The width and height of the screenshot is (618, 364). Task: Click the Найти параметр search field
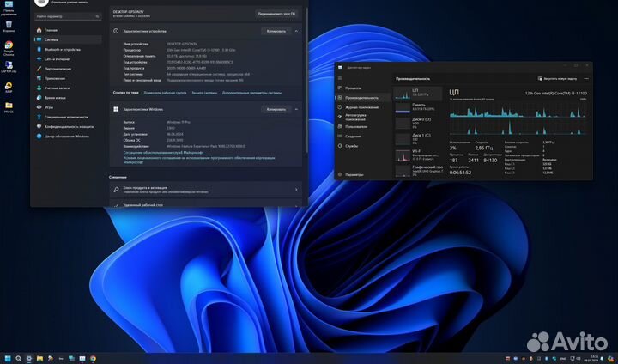[68, 16]
